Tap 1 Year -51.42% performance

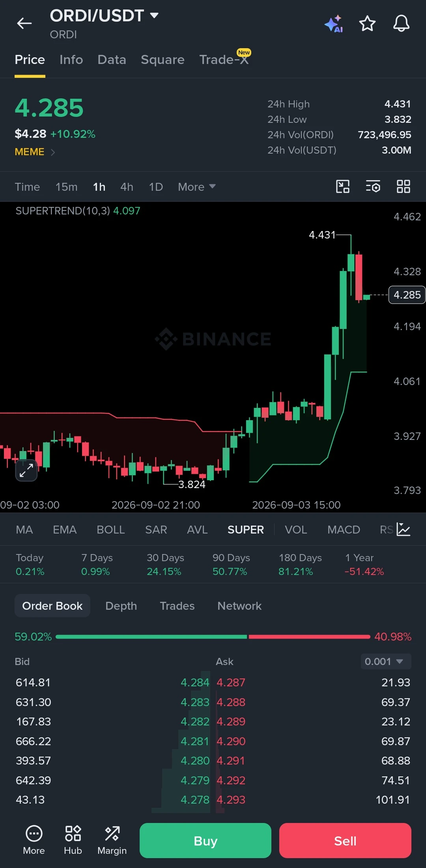(x=364, y=564)
